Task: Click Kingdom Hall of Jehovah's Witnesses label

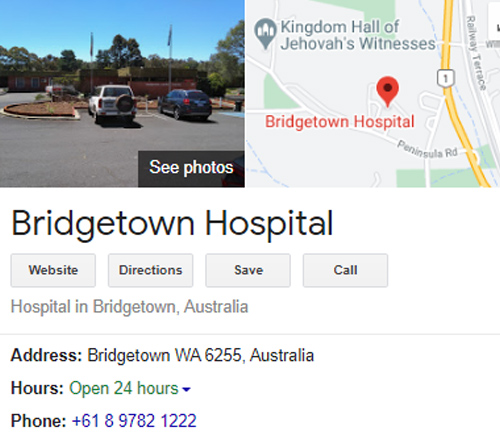Action: (358, 35)
